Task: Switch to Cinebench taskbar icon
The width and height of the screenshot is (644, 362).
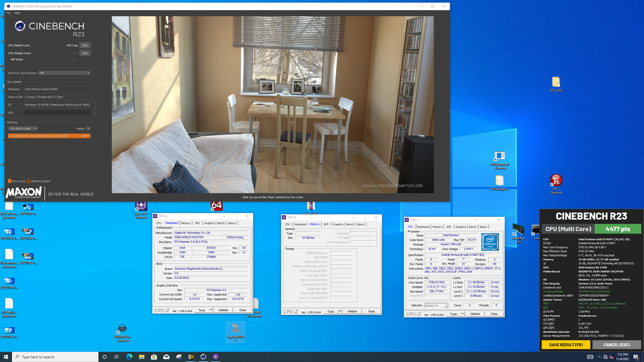Action: click(x=203, y=357)
